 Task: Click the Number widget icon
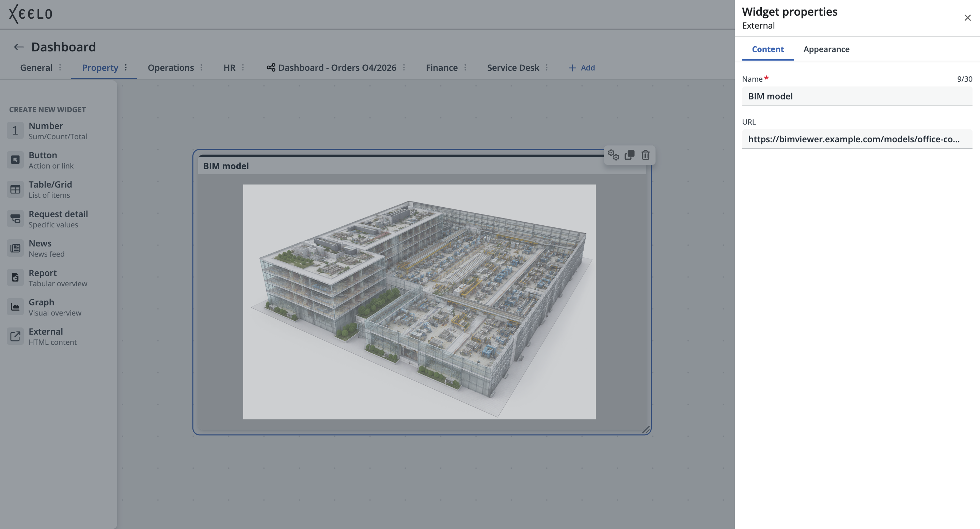click(15, 130)
